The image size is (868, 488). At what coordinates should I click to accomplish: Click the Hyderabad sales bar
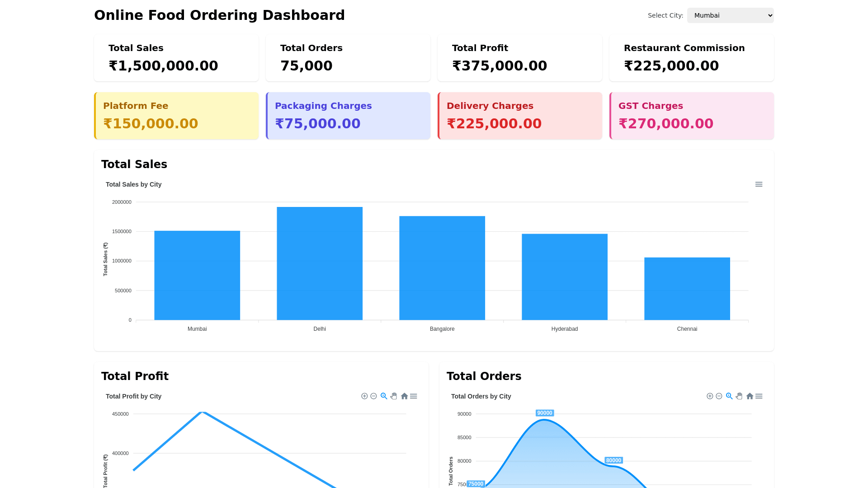click(x=564, y=277)
